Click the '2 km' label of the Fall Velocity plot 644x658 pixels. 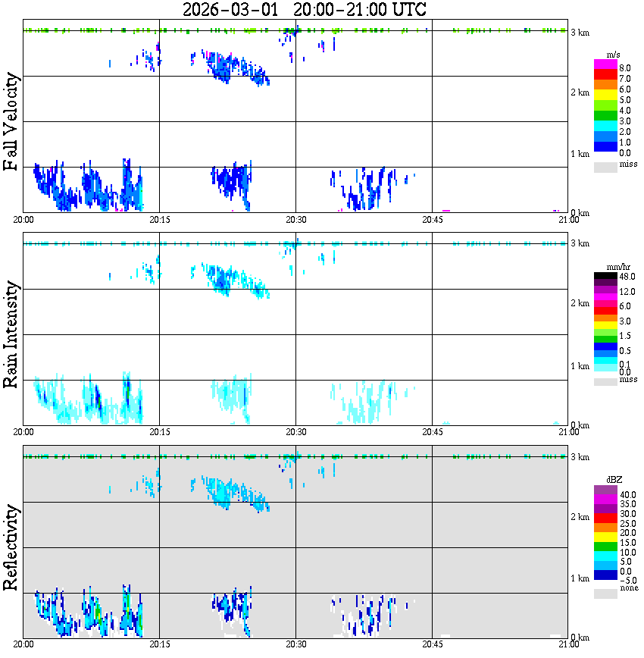click(580, 92)
